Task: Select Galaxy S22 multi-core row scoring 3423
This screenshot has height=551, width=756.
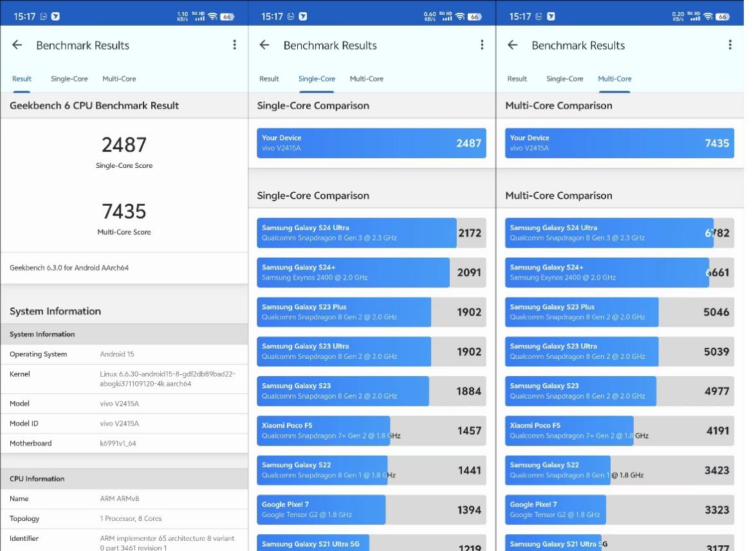Action: coord(620,470)
